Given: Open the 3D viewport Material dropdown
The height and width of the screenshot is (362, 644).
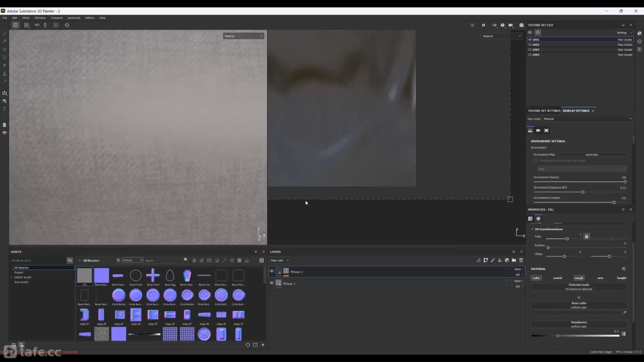Looking at the screenshot, I should 244,36.
